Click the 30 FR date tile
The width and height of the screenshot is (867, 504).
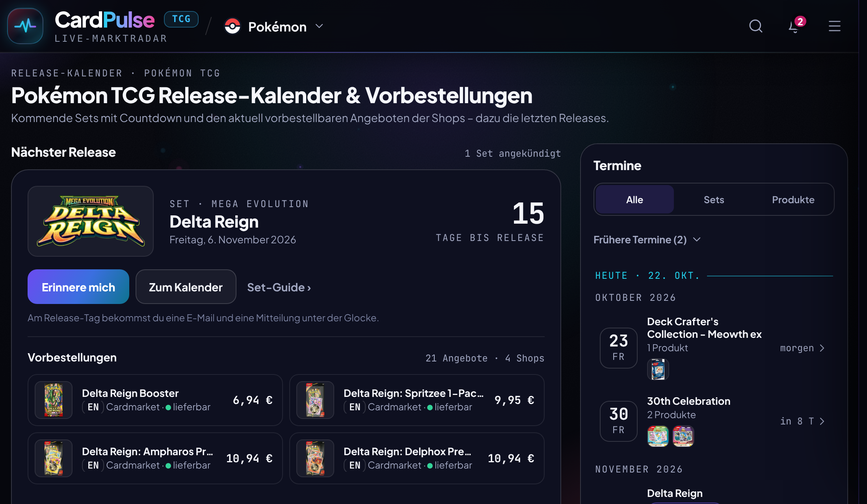pos(618,421)
